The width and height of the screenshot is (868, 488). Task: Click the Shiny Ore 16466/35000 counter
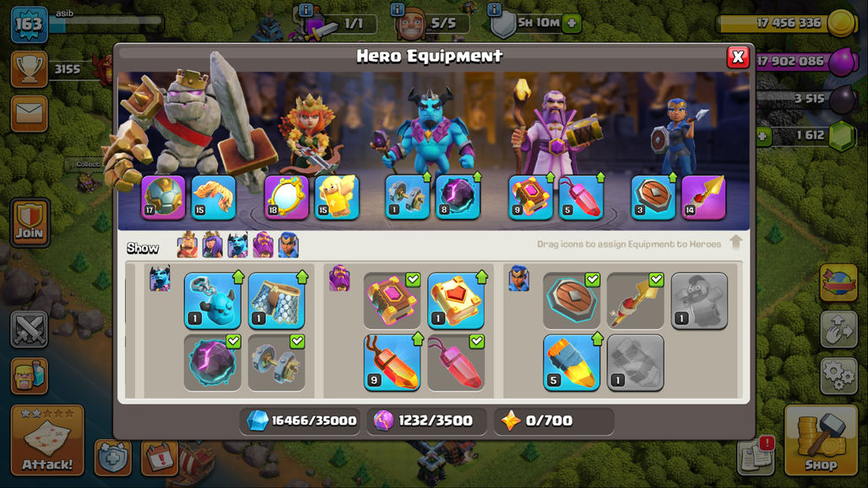click(301, 421)
